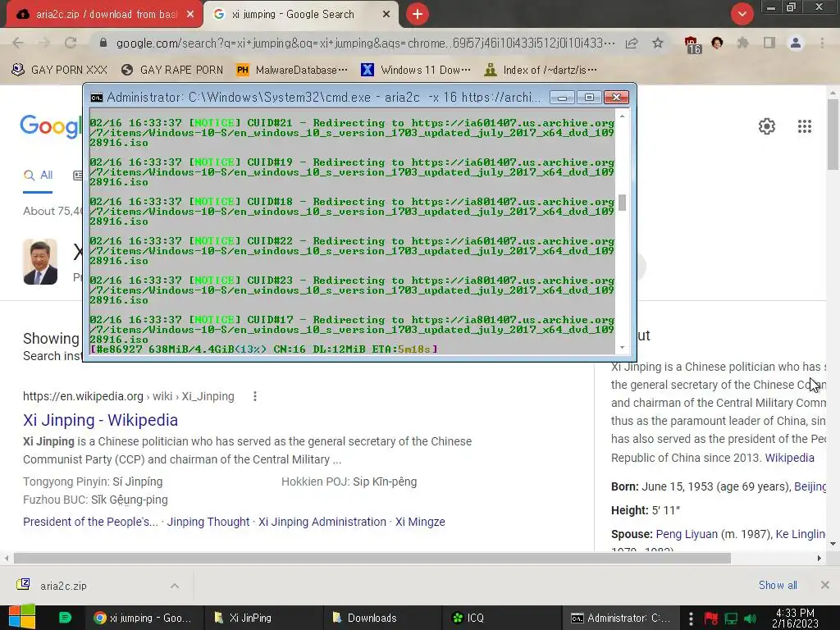The image size is (840, 630).
Task: Open options menu for Wikipedia result
Action: pos(255,396)
